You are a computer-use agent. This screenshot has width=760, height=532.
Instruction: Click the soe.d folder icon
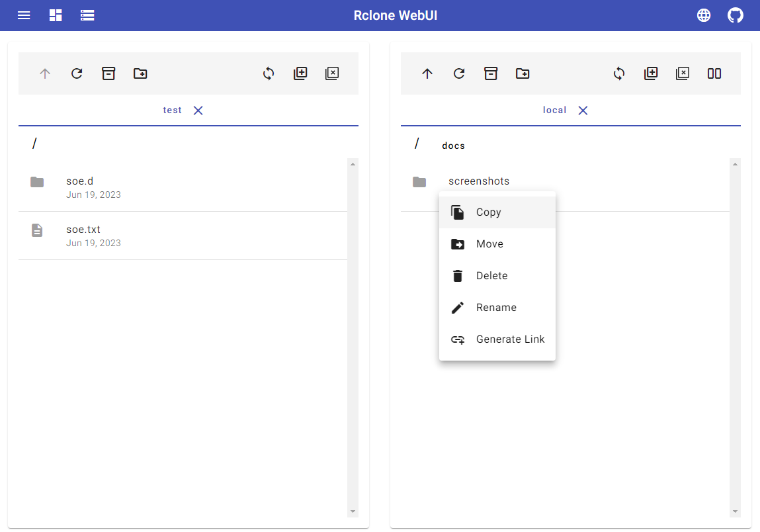[x=37, y=182]
